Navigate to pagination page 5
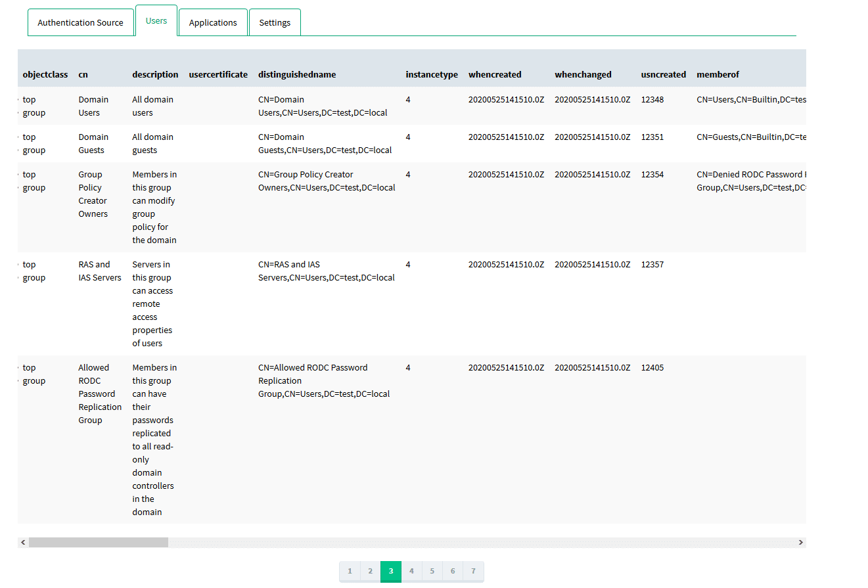The image size is (868, 588). (x=432, y=571)
